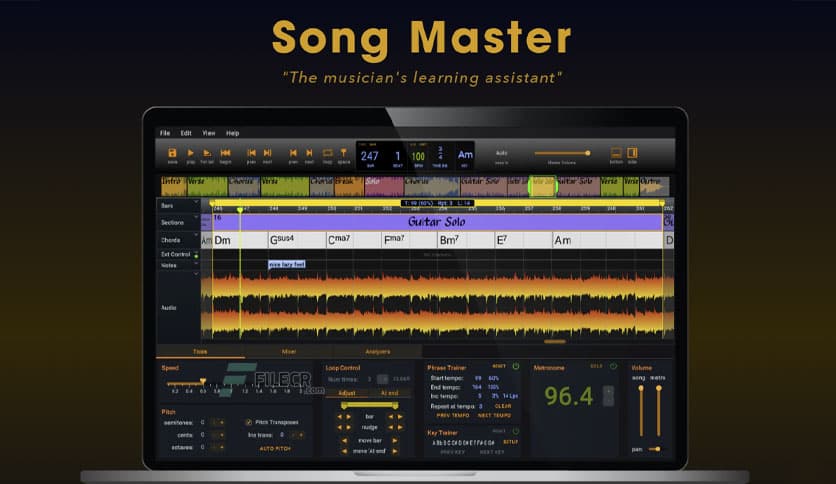Select the Intro section in song overview
This screenshot has width=836, height=484.
(x=174, y=186)
